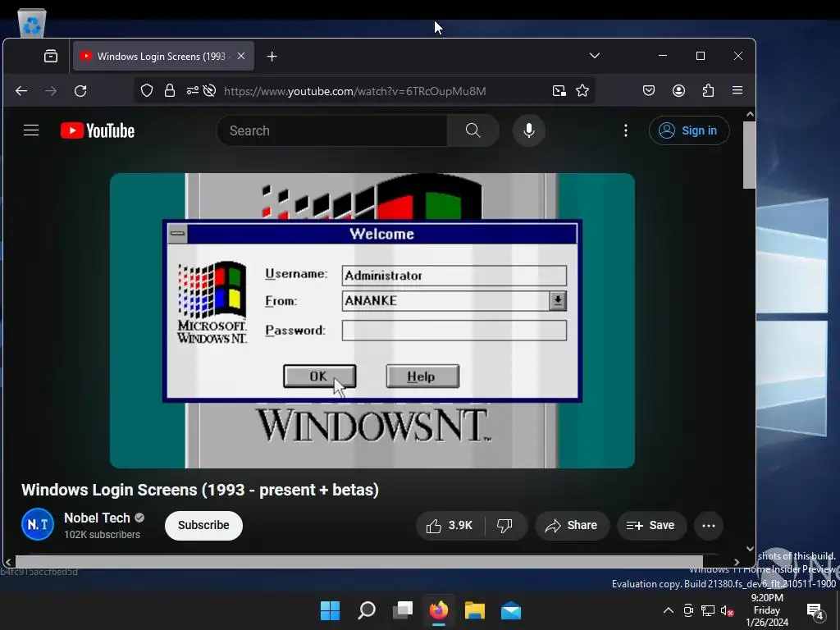
Task: Go back to the previous page
Action: click(21, 91)
